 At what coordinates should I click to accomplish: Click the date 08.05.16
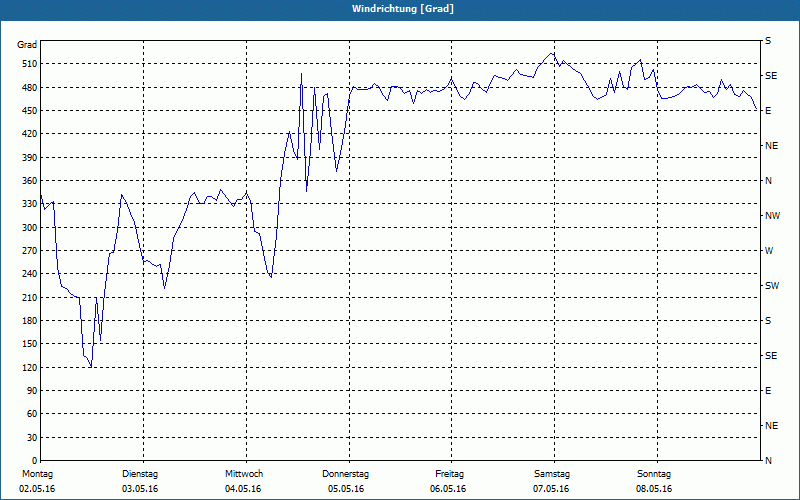tap(654, 489)
